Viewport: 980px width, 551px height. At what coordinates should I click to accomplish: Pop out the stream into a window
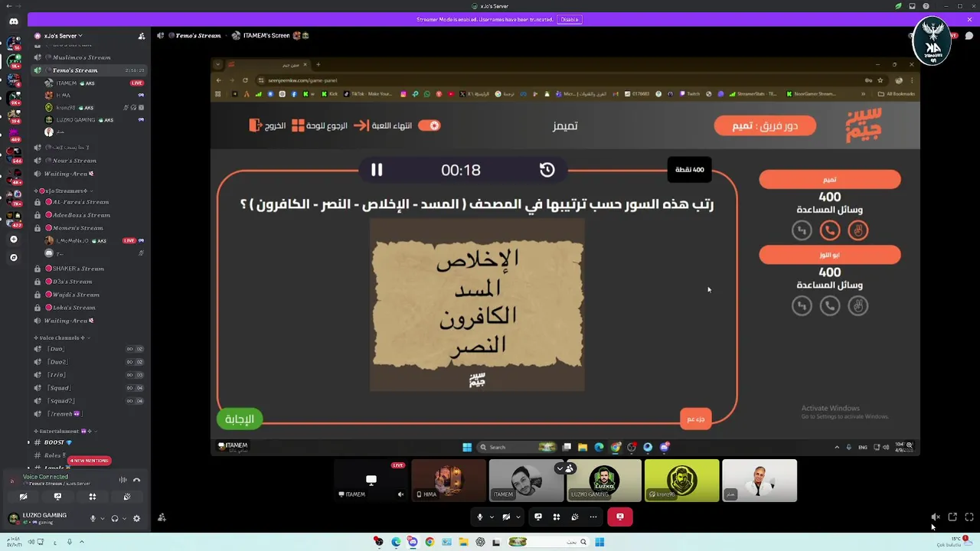pyautogui.click(x=952, y=517)
